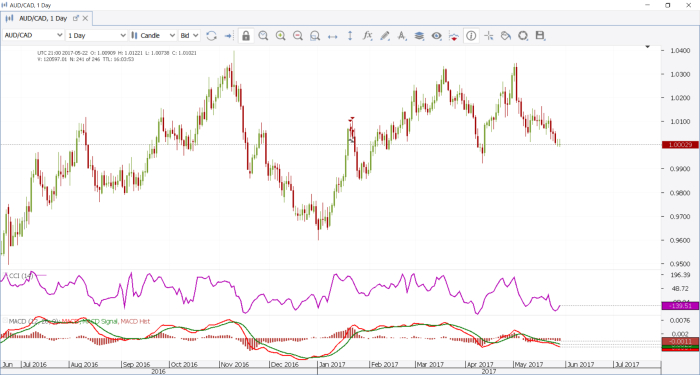Open the layers stack icon

419,36
